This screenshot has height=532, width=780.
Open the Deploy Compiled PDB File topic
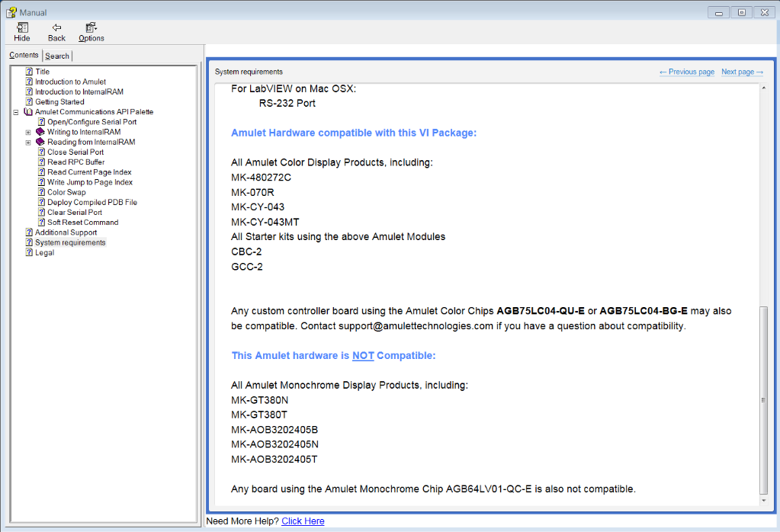click(92, 203)
